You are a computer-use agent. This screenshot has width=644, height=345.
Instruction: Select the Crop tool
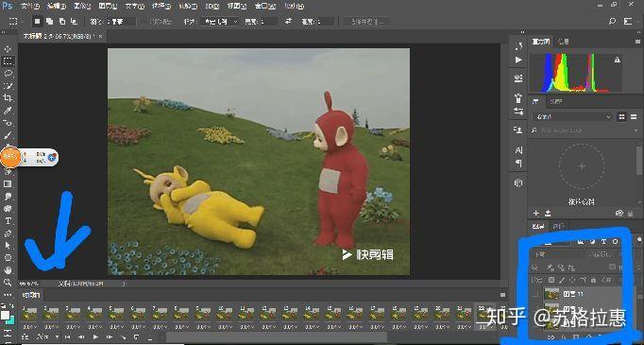[x=8, y=98]
